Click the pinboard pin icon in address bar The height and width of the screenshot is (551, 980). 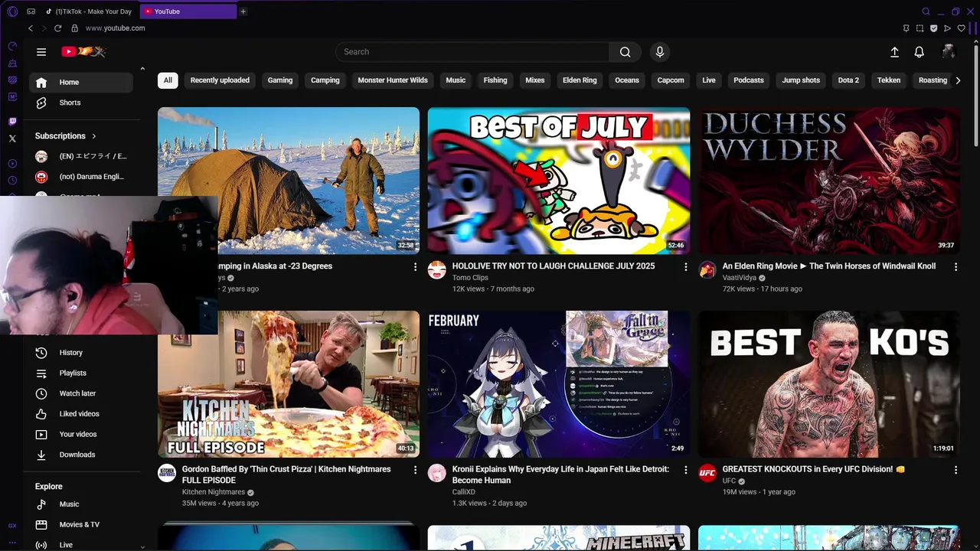[x=906, y=28]
